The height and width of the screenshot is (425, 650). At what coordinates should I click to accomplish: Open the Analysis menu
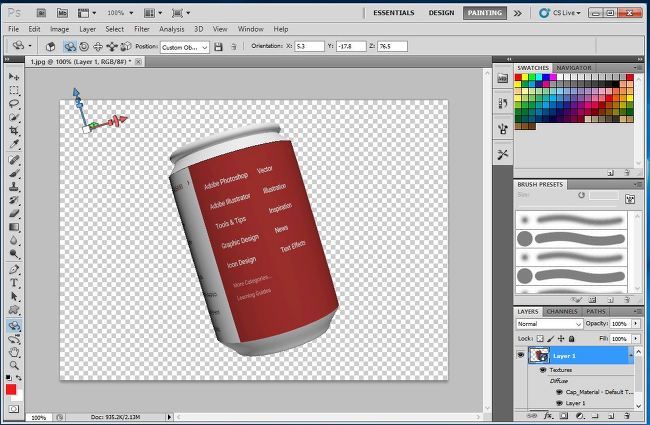tap(172, 29)
